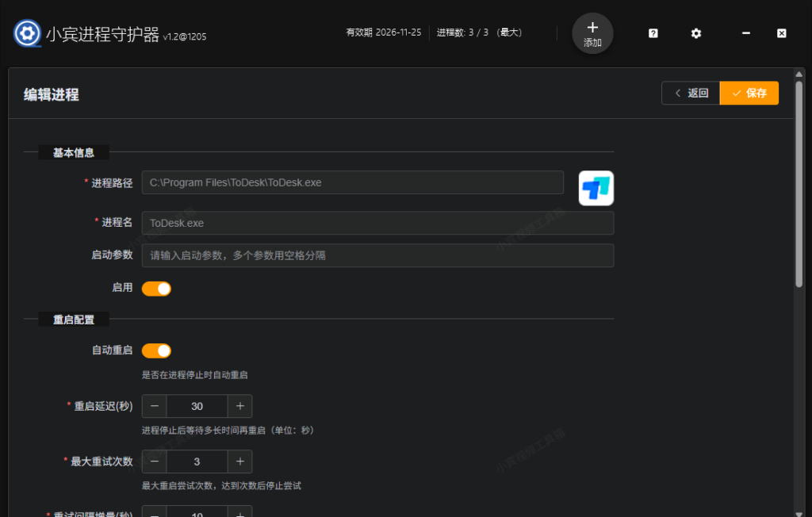Open the settings gear icon
Image resolution: width=812 pixels, height=517 pixels.
click(695, 33)
